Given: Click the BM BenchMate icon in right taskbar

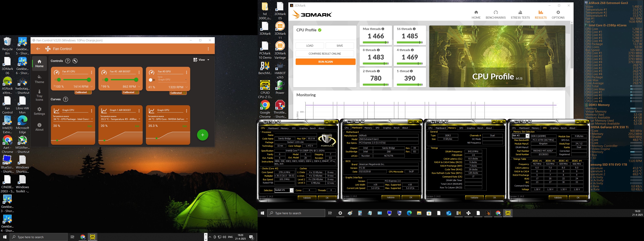Looking at the screenshot, I should coord(458,213).
